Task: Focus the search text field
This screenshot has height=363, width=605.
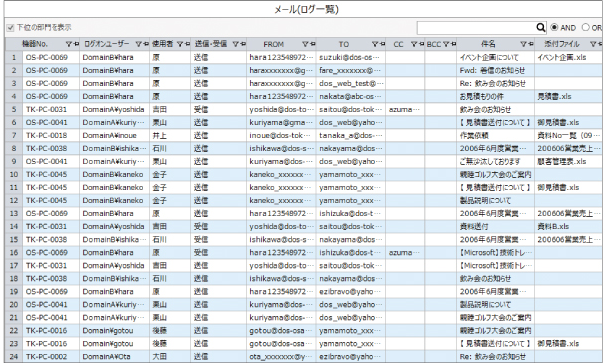Action: (x=477, y=27)
